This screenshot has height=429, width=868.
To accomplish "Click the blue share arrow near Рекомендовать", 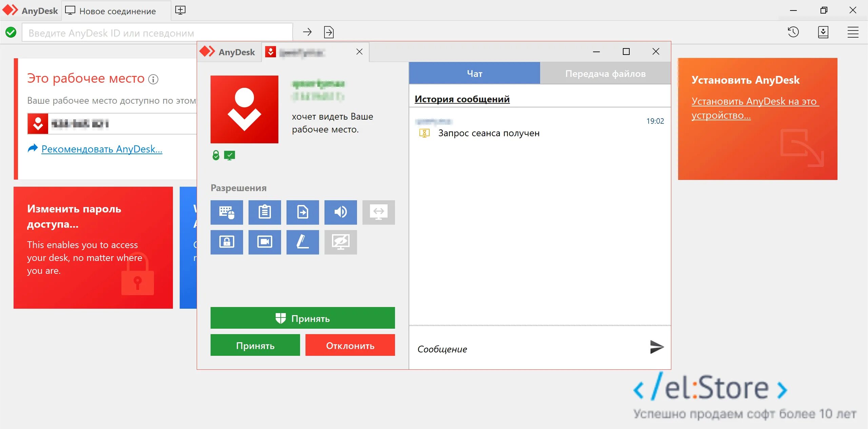I will pyautogui.click(x=33, y=148).
